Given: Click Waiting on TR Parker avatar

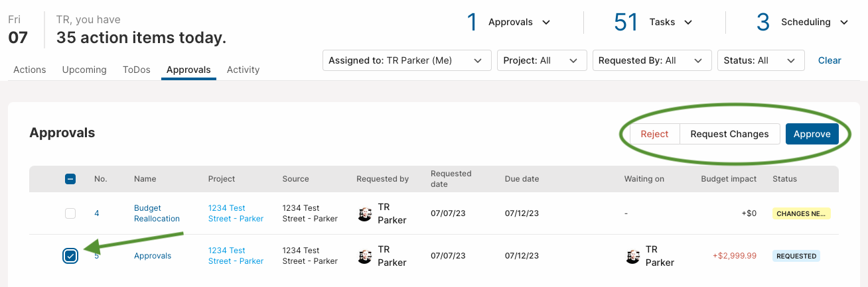Looking at the screenshot, I should 632,257.
